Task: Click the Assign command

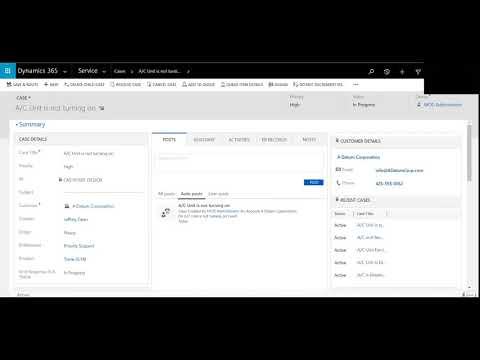Action: (x=278, y=84)
